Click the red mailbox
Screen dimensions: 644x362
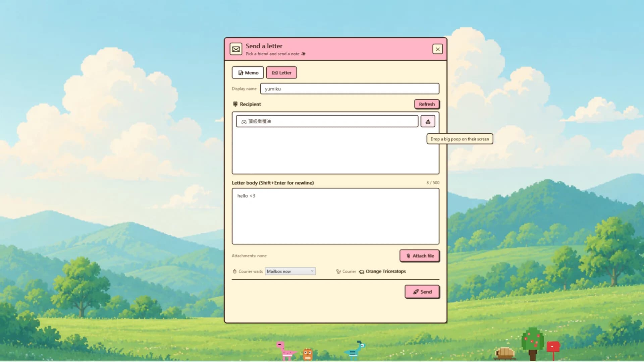(x=553, y=350)
